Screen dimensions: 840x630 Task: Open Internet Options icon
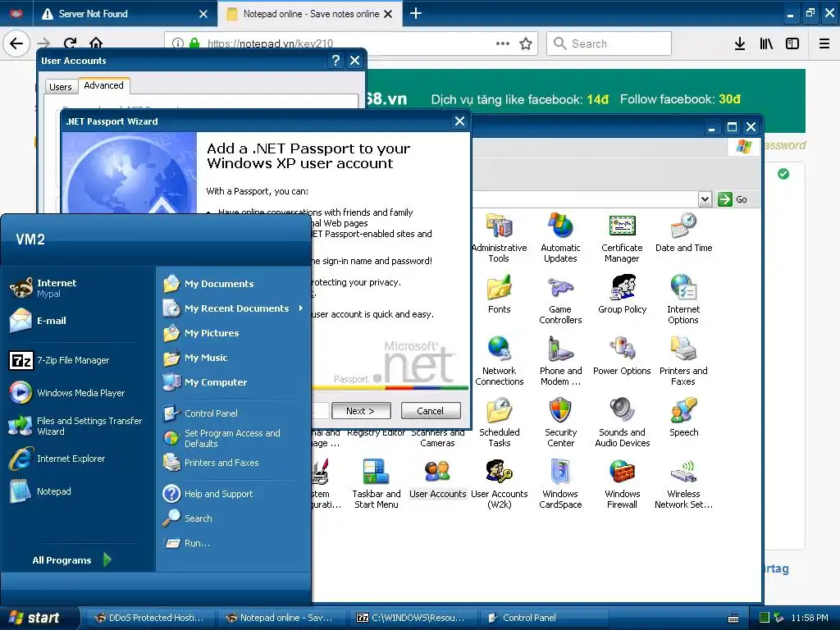click(x=683, y=299)
